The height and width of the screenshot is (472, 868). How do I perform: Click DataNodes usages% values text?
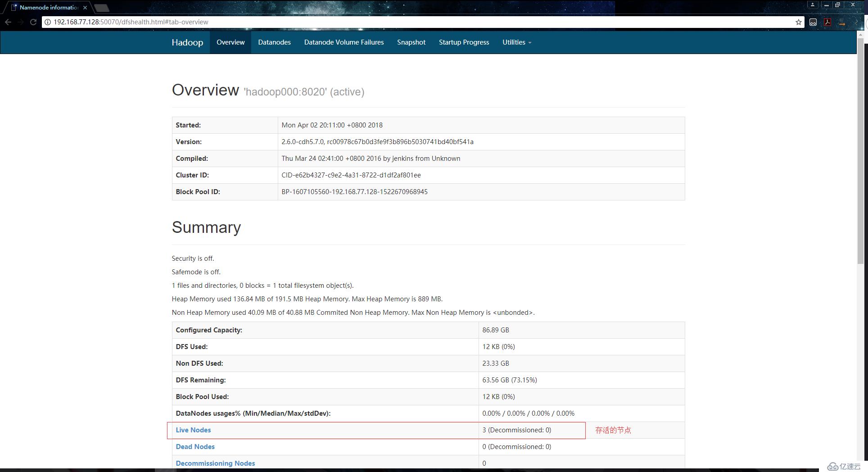pyautogui.click(x=528, y=413)
